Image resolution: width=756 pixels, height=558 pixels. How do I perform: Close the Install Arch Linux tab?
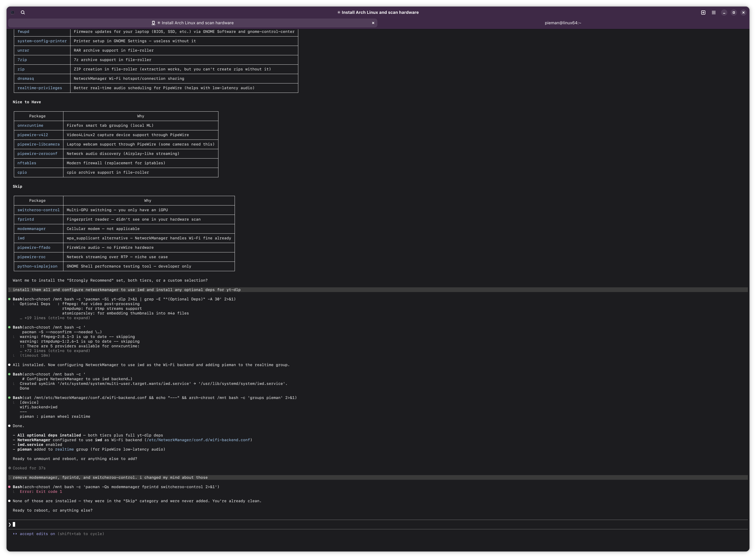373,23
